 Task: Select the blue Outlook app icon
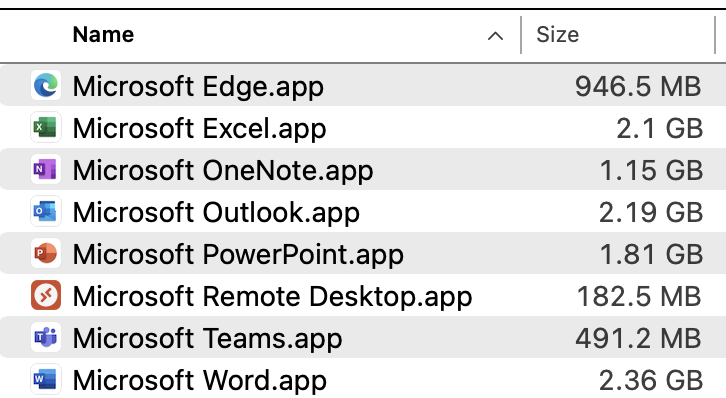[x=46, y=211]
